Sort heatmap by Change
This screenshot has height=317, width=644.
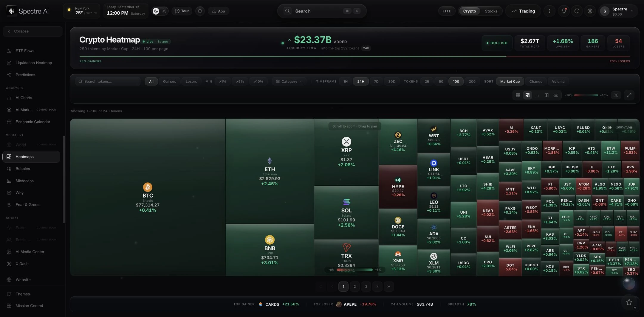pos(536,81)
